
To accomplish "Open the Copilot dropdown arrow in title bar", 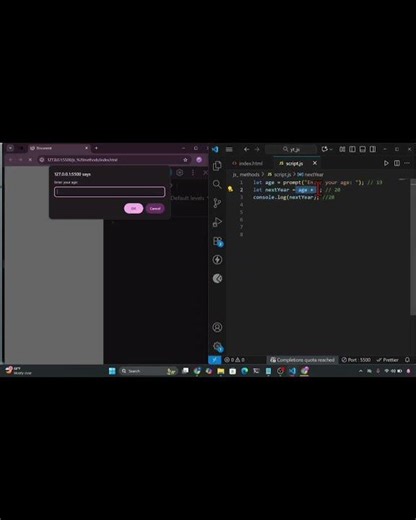I will 331,149.
